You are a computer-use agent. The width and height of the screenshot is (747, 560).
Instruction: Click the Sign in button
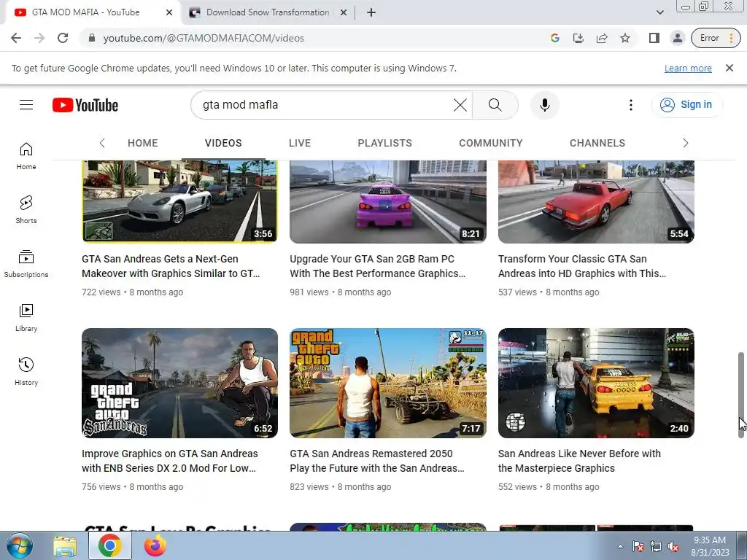coord(686,105)
